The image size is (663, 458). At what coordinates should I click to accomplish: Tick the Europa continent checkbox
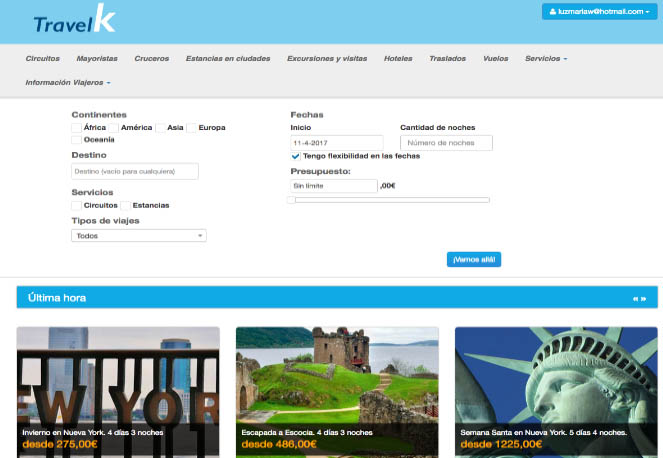(x=192, y=128)
